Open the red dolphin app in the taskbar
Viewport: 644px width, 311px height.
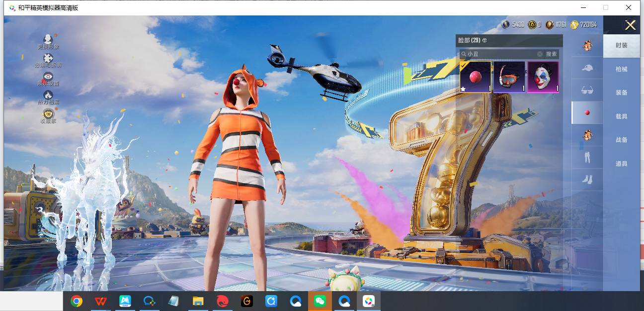223,301
